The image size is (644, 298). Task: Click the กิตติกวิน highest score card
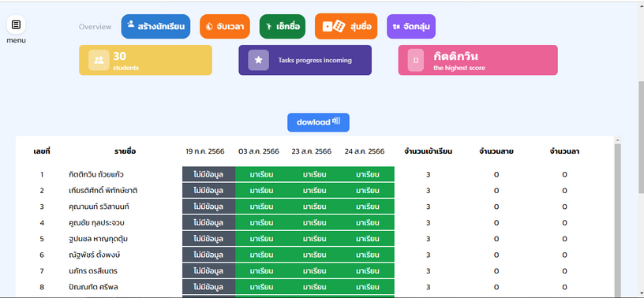point(478,60)
